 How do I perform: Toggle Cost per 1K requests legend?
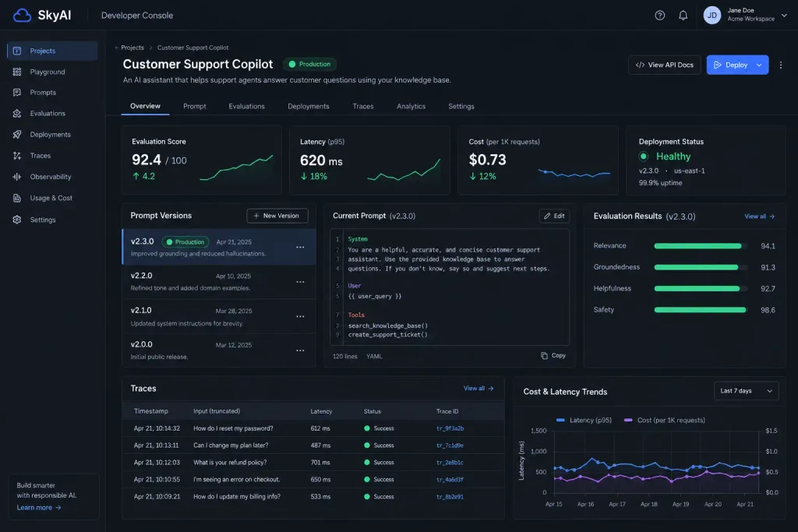665,420
